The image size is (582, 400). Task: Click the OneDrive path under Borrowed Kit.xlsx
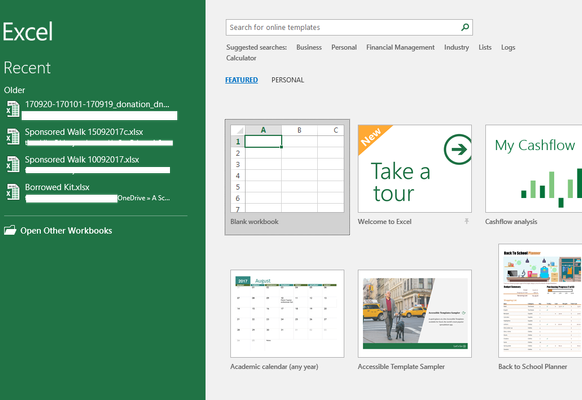(144, 198)
